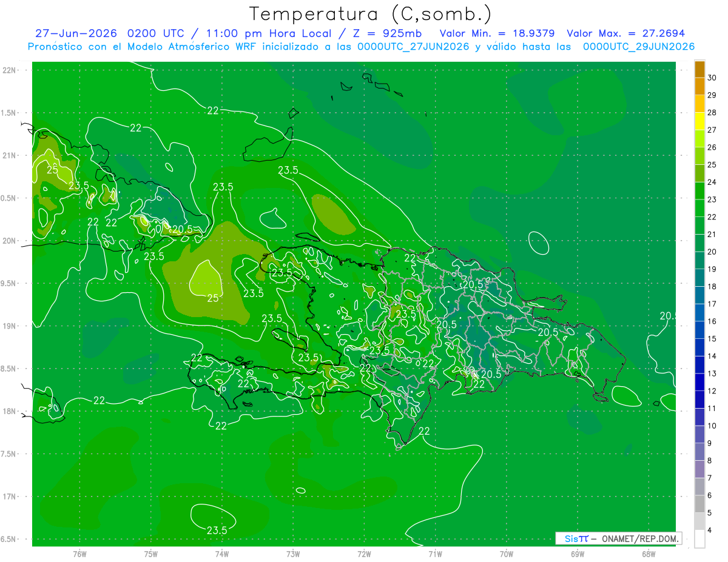
Task: Click the "21" value on the color scale
Action: click(712, 234)
